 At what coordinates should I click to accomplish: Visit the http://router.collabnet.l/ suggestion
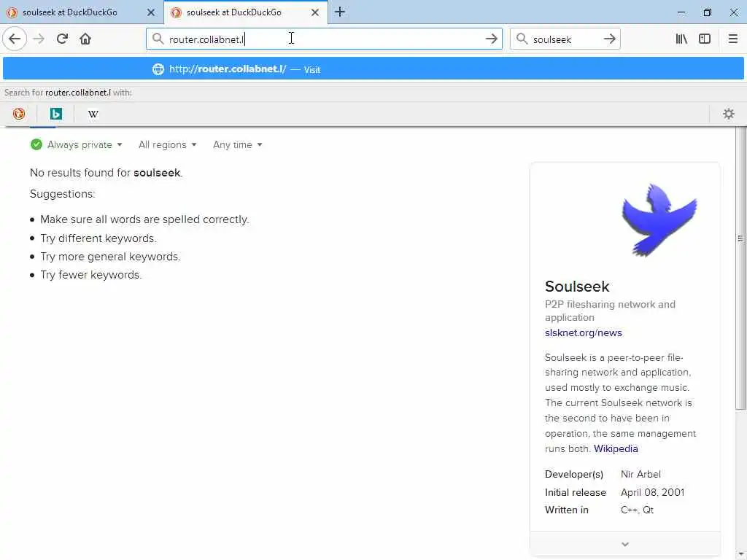click(373, 69)
